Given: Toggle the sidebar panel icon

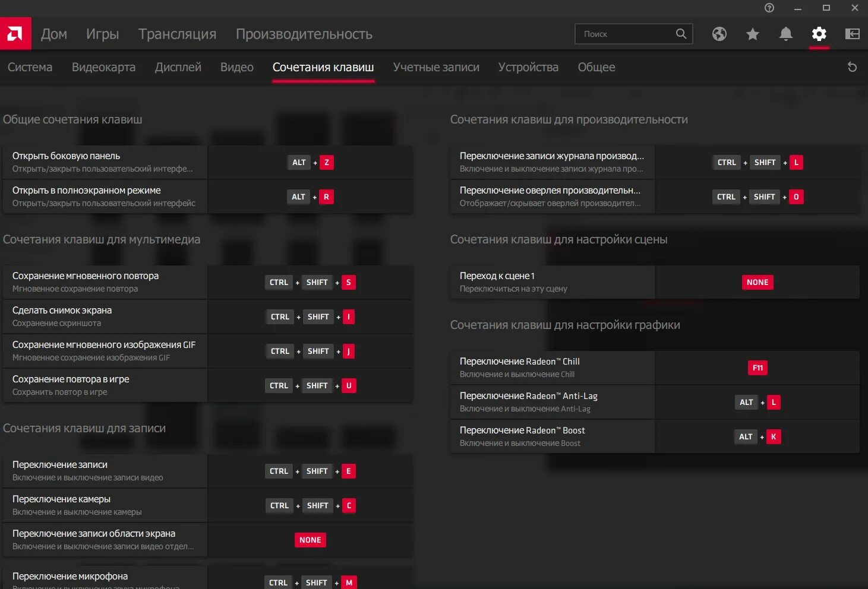Looking at the screenshot, I should [x=853, y=34].
